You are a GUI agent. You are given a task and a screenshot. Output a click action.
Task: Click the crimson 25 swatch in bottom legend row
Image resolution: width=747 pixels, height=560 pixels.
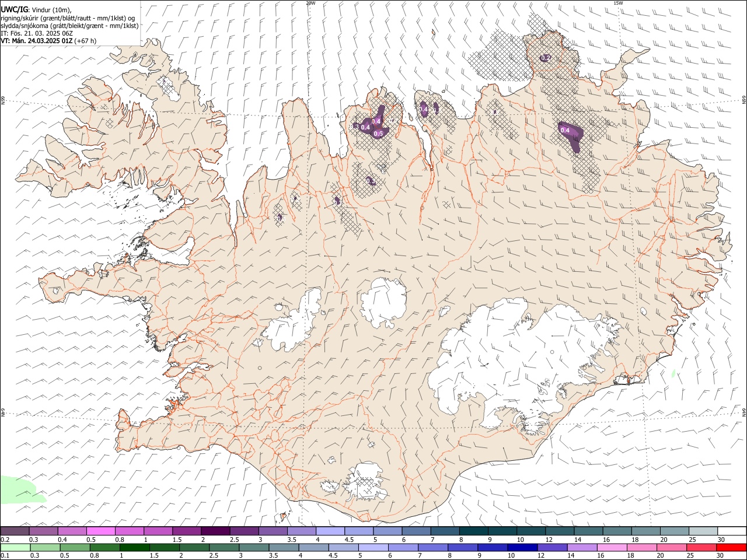click(x=701, y=548)
